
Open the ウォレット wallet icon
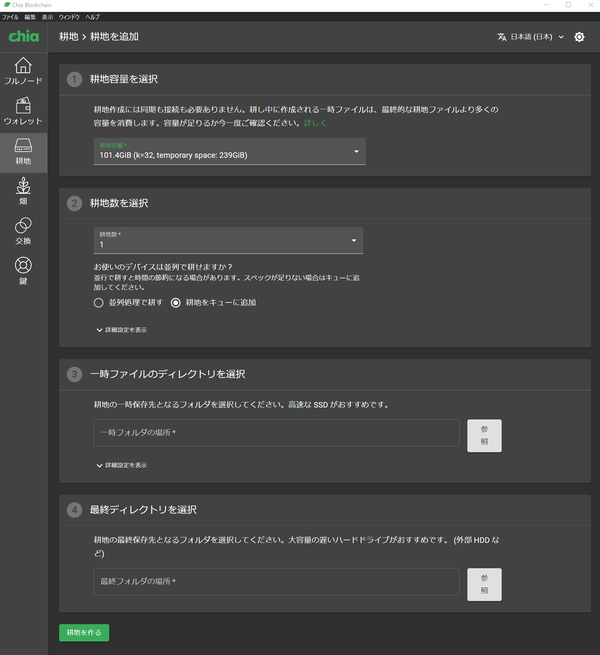pyautogui.click(x=23, y=105)
